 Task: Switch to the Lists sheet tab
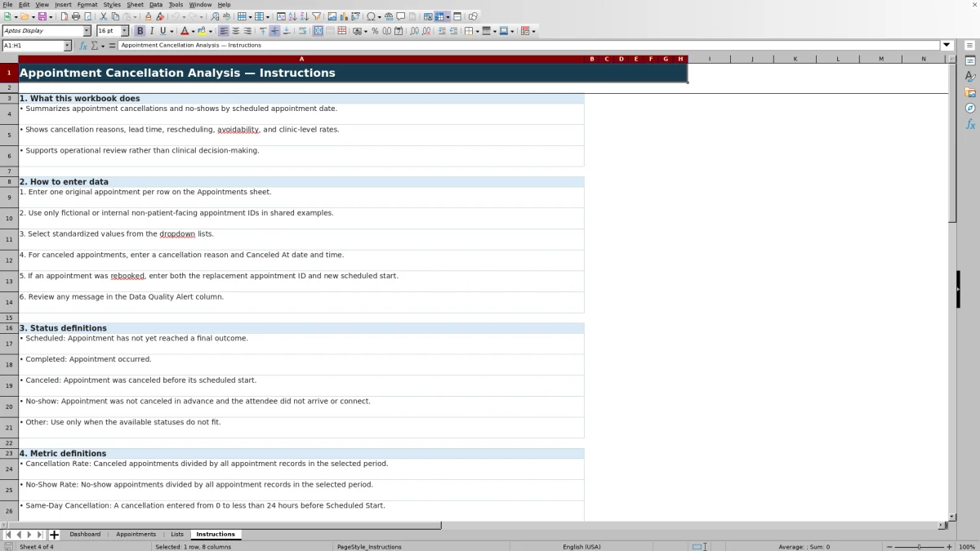(177, 534)
